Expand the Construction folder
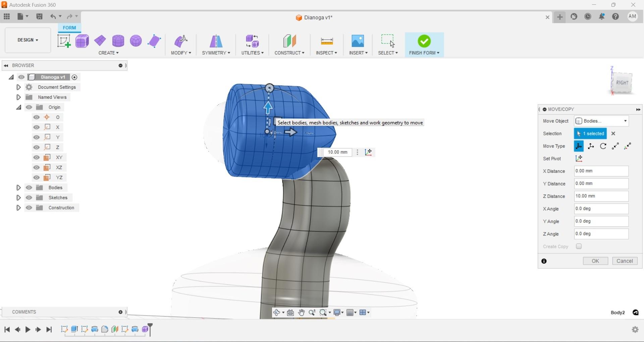Image resolution: width=644 pixels, height=342 pixels. (18, 208)
